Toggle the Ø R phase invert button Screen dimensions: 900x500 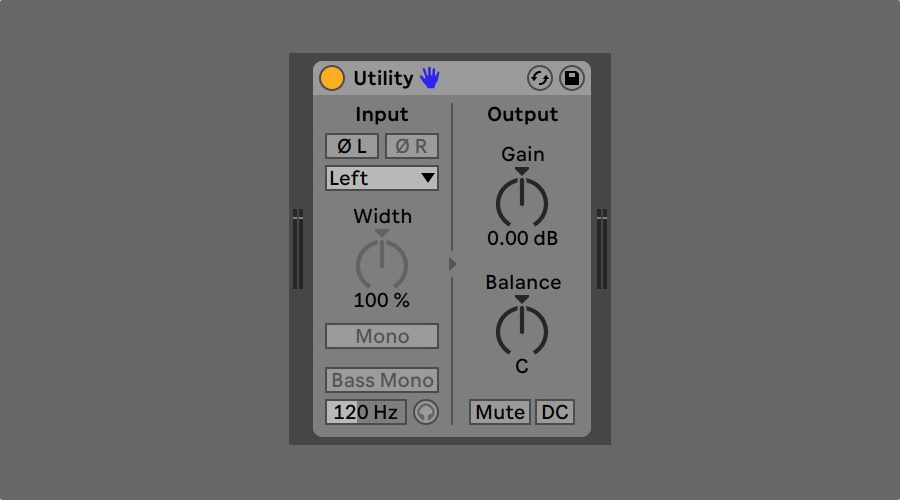412,146
